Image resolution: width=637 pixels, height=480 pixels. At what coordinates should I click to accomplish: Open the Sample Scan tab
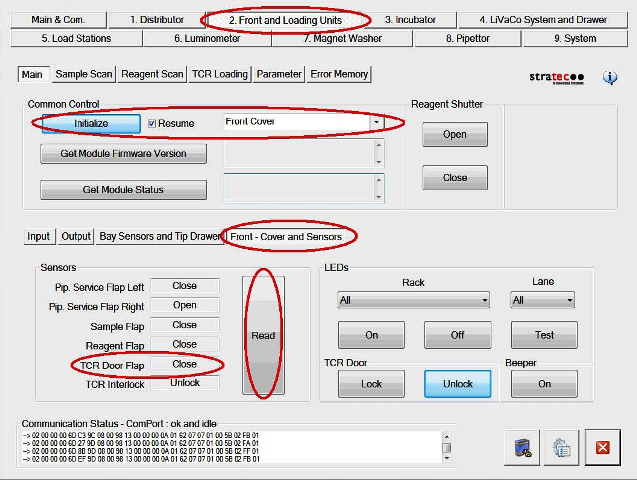pos(83,74)
